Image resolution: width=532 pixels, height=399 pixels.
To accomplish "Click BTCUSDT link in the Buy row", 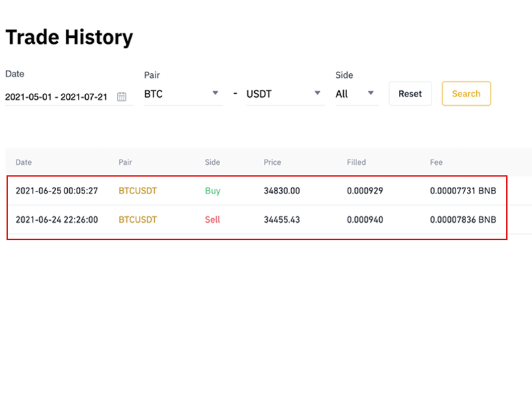I will pyautogui.click(x=138, y=191).
